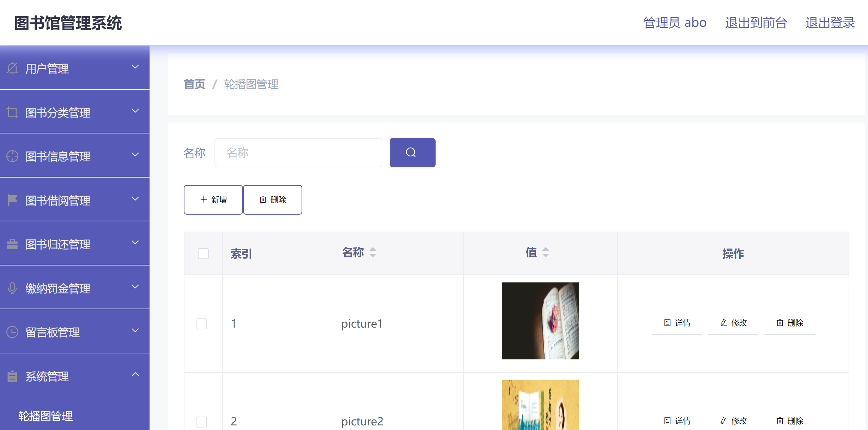Click the microphone icon beside 缴纳罚金管理
The image size is (868, 430).
coord(12,288)
